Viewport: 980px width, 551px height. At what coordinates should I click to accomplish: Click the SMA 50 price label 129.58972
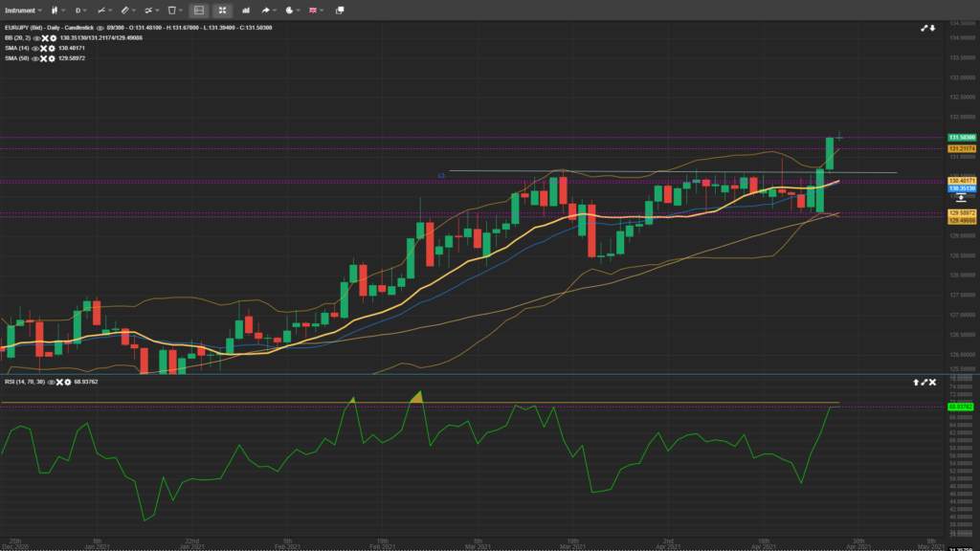[x=962, y=213]
